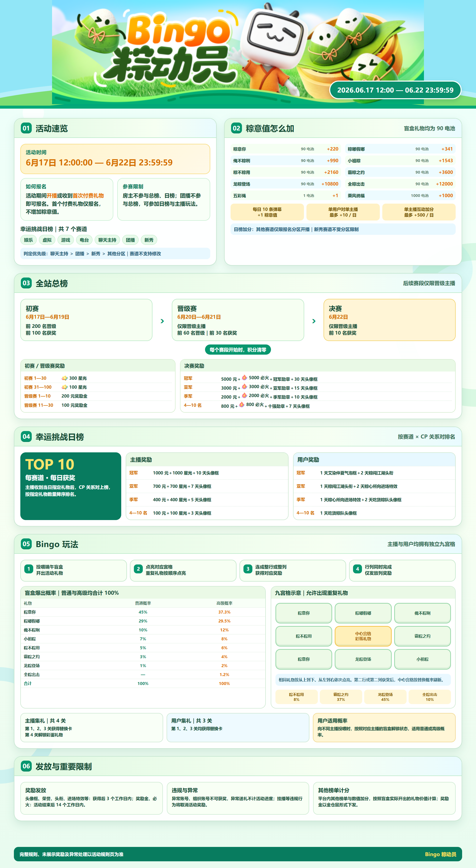Click the 俺不粽咧 cell in the nine-grid
This screenshot has height=868, width=476.
coord(422,613)
